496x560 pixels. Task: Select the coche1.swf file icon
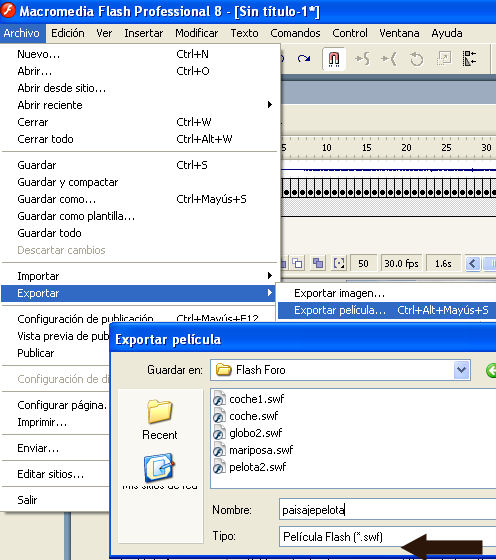(219, 399)
